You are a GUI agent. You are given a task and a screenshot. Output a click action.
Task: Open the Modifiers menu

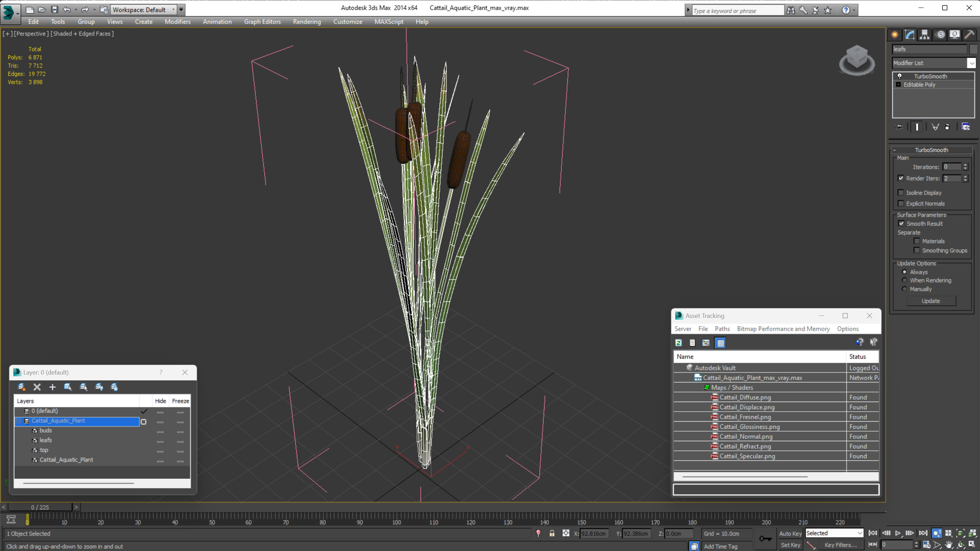pyautogui.click(x=177, y=22)
